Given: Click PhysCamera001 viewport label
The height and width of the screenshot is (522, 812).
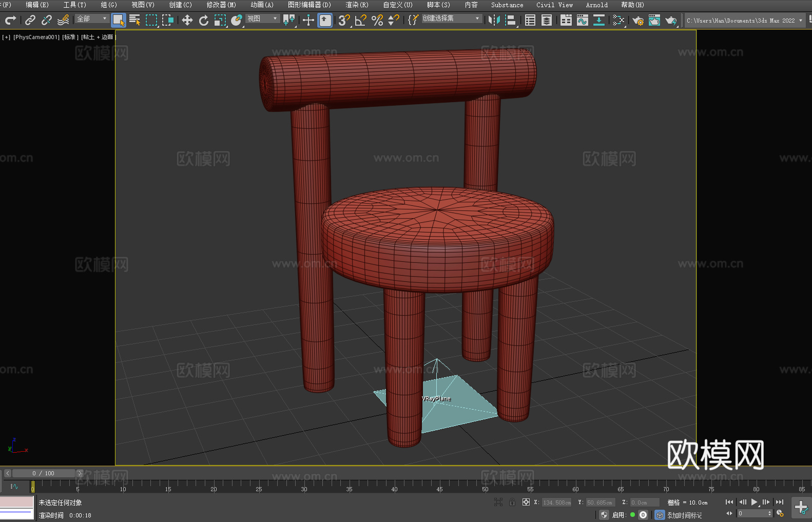Looking at the screenshot, I should pyautogui.click(x=36, y=37).
